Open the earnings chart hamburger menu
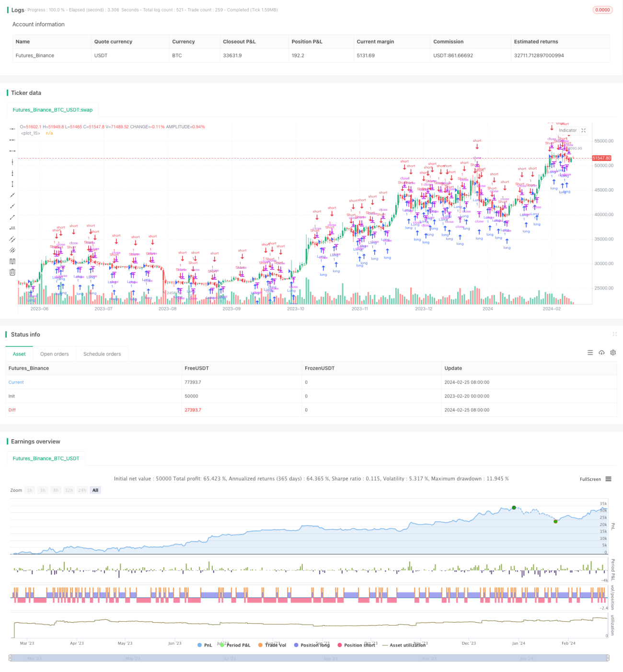Screen dimensions: 623x672 (608, 479)
